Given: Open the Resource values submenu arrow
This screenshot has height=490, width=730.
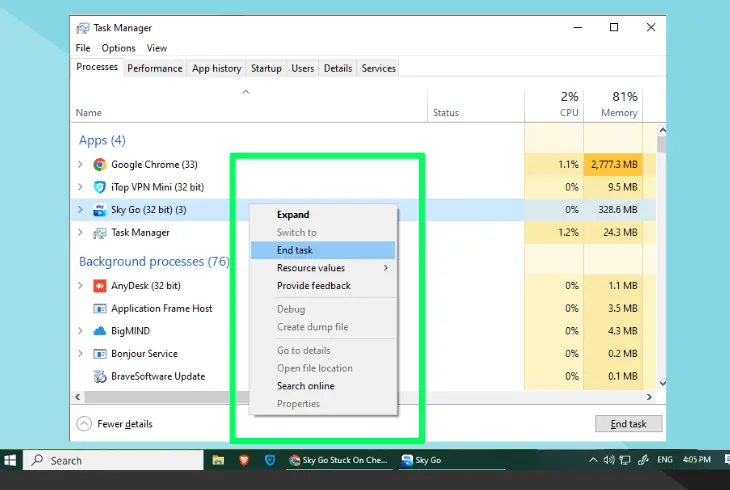Looking at the screenshot, I should point(385,268).
